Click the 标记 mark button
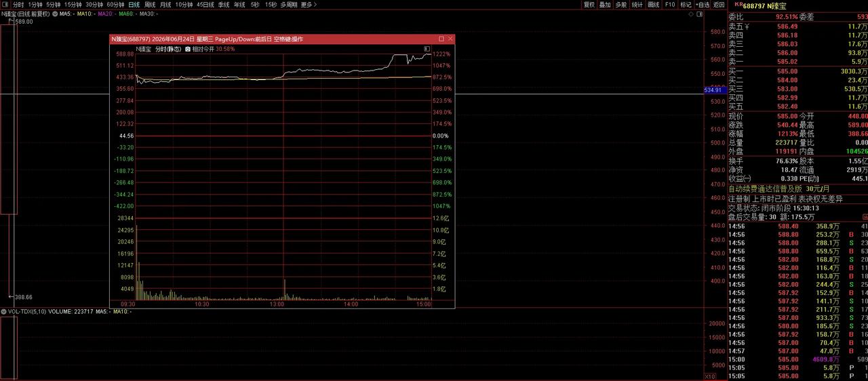 pos(686,4)
